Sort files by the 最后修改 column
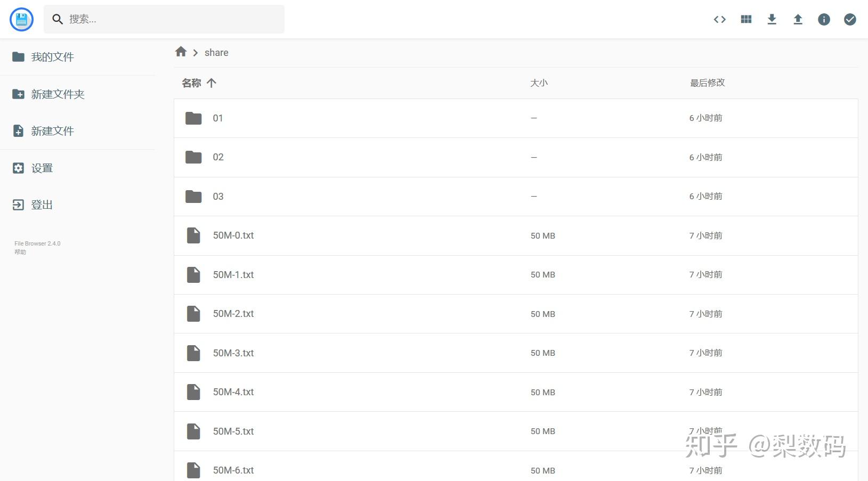Viewport: 868px width, 481px height. (707, 83)
